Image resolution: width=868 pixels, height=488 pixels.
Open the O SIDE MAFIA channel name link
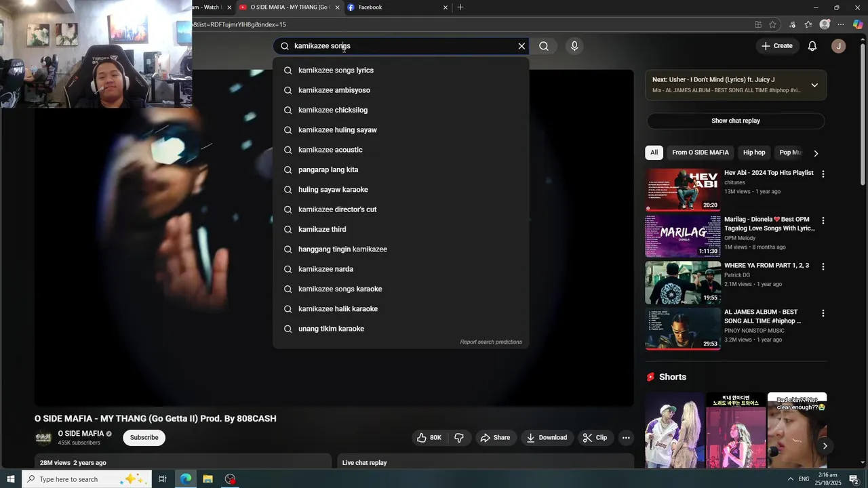[81, 434]
